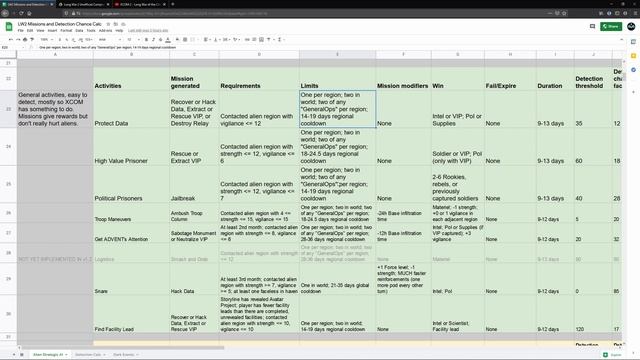This screenshot has width=640, height=360.
Task: Open the File menu
Action: click(20, 31)
